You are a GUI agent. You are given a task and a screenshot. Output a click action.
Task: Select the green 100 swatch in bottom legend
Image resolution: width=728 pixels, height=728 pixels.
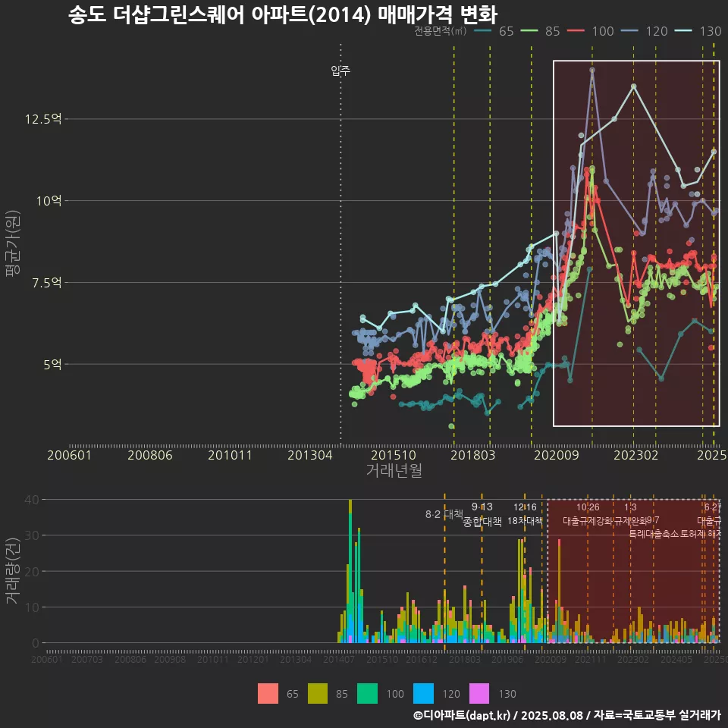[x=367, y=694]
